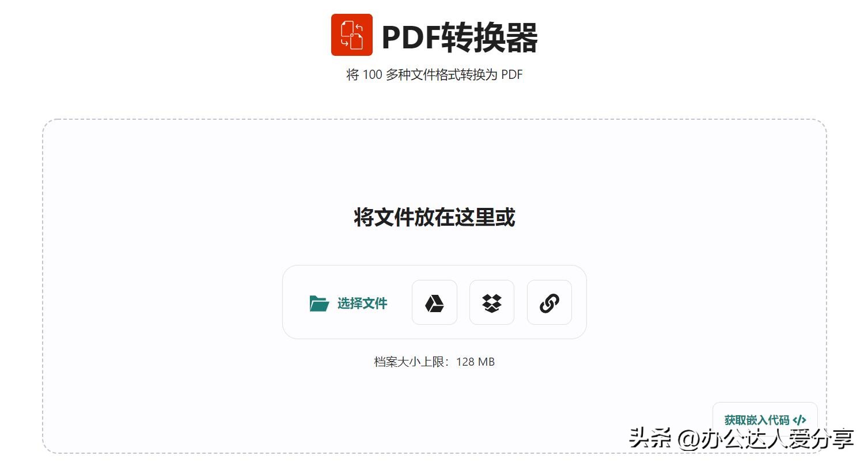Click the code brackets icon on the embed button

(x=799, y=420)
